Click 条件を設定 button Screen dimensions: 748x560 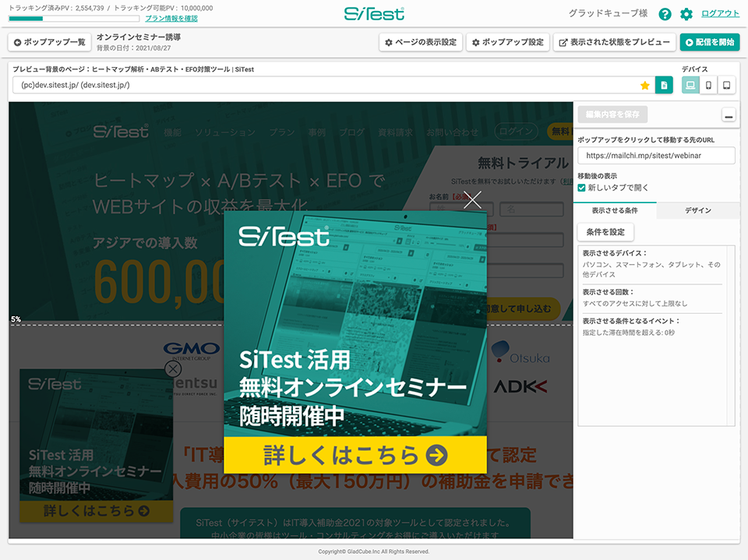(605, 232)
